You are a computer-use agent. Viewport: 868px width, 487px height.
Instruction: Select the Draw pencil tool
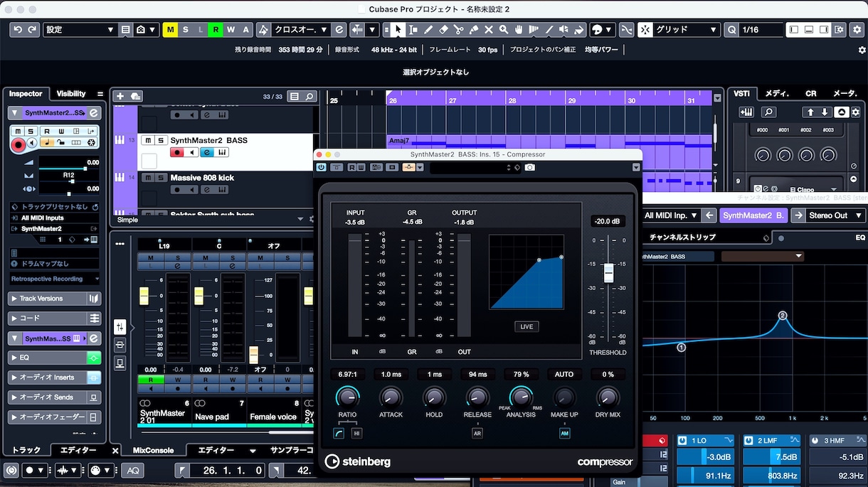428,30
